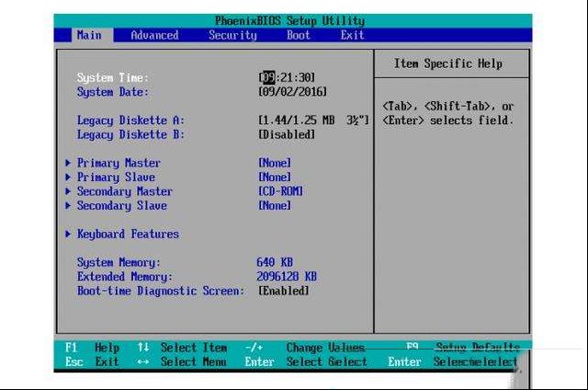This screenshot has width=588, height=390.
Task: Open the Security menu tab
Action: (x=232, y=35)
